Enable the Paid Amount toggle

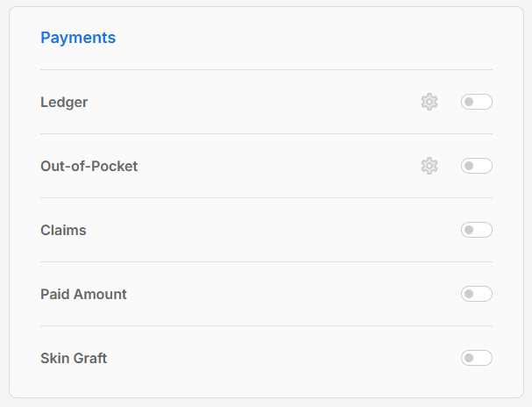tap(476, 294)
